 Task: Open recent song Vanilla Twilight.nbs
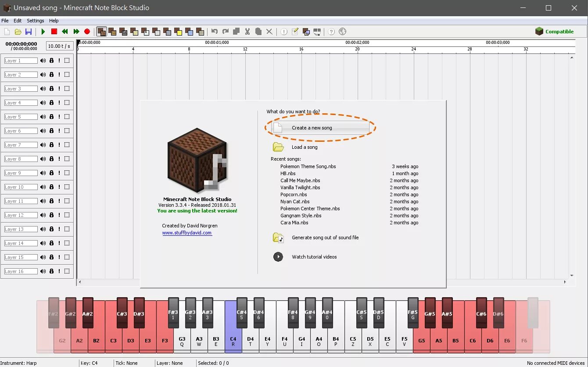[x=300, y=187]
